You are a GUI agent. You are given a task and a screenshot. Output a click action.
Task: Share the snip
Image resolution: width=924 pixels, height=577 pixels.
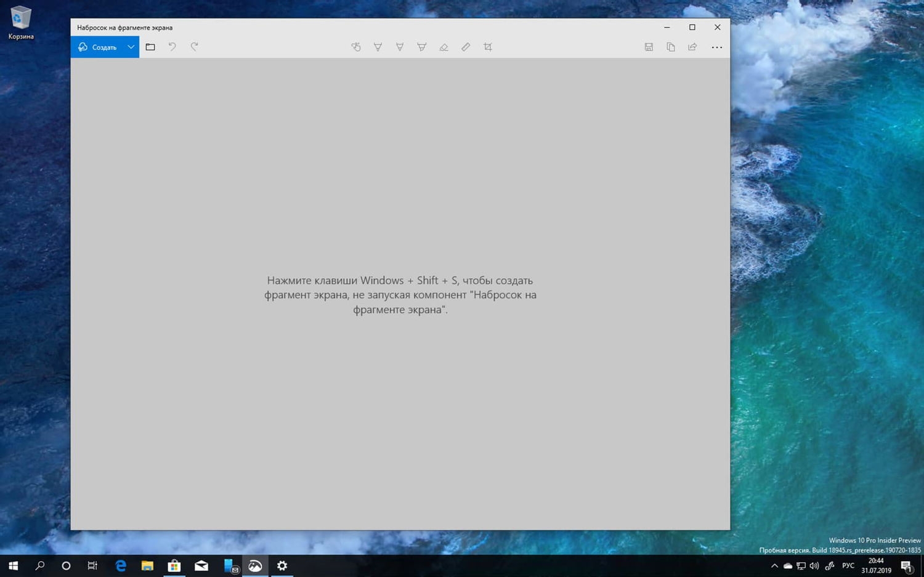click(692, 47)
